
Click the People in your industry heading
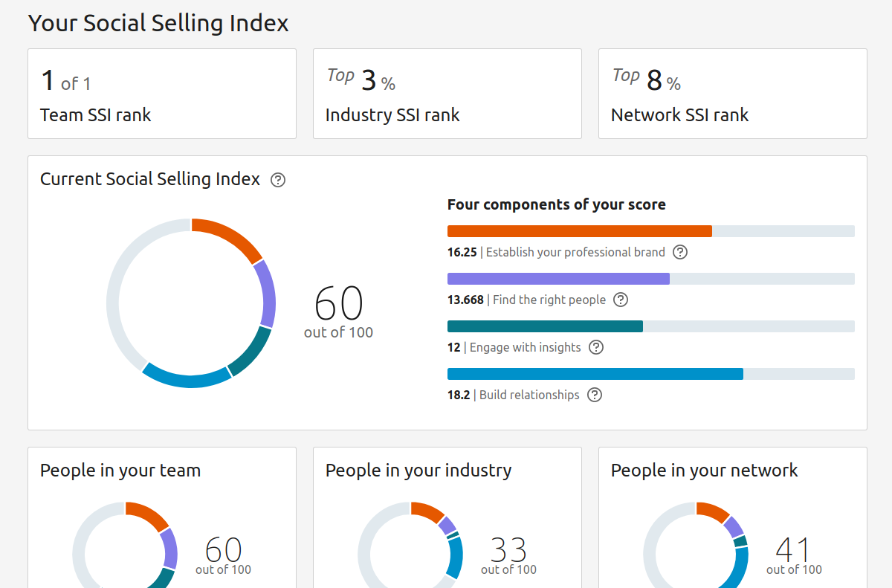pyautogui.click(x=418, y=471)
